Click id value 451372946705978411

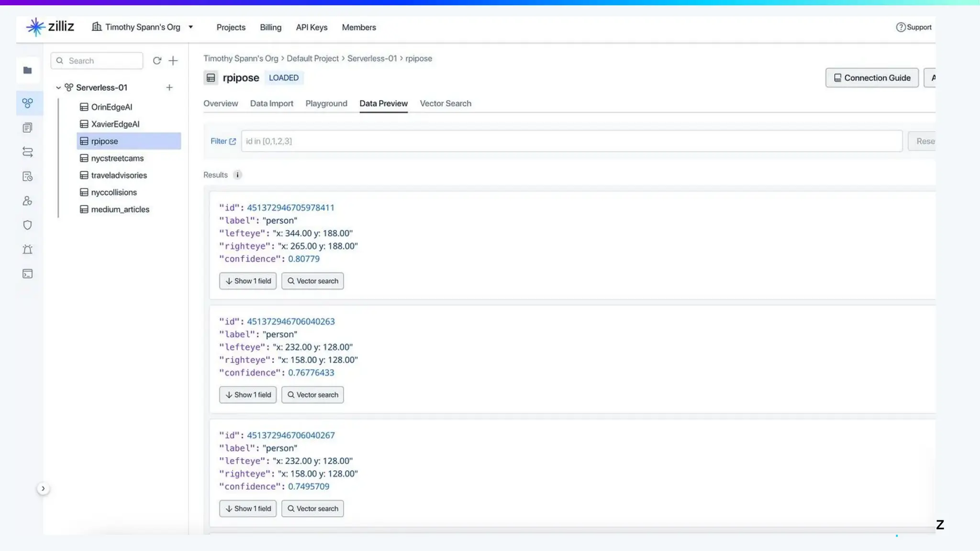tap(290, 208)
